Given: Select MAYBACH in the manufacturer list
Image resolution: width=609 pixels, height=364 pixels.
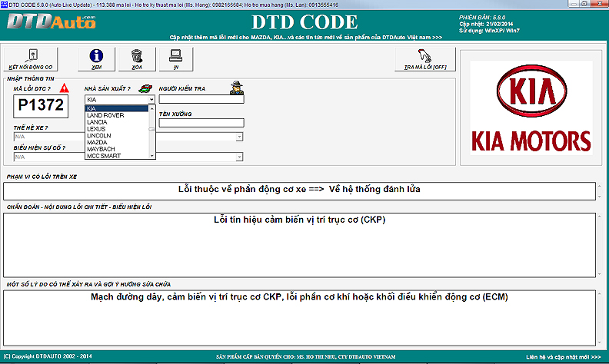Looking at the screenshot, I should click(x=117, y=149).
